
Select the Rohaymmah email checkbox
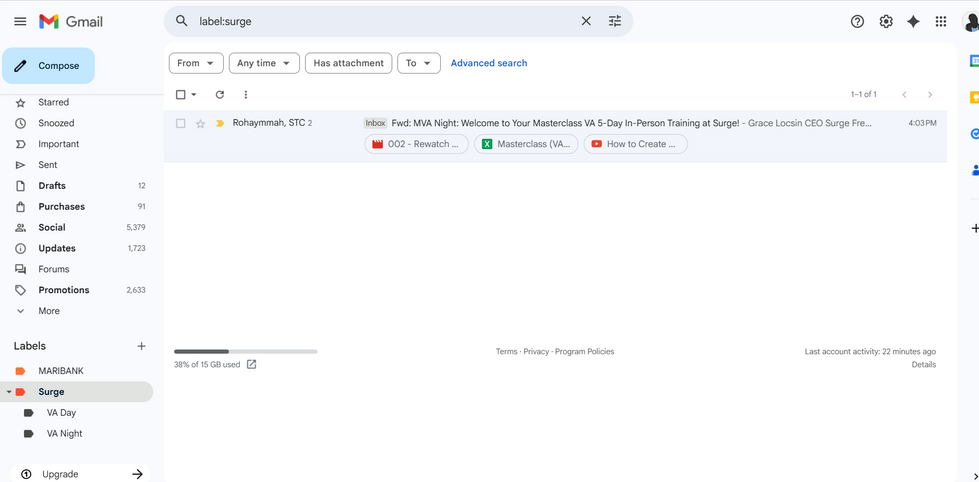point(180,124)
